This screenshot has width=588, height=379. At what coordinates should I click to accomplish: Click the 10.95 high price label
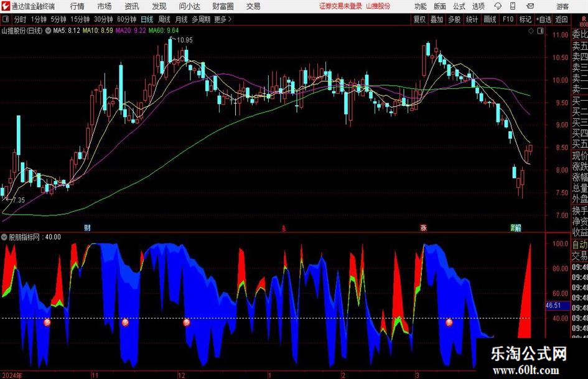[x=185, y=40]
